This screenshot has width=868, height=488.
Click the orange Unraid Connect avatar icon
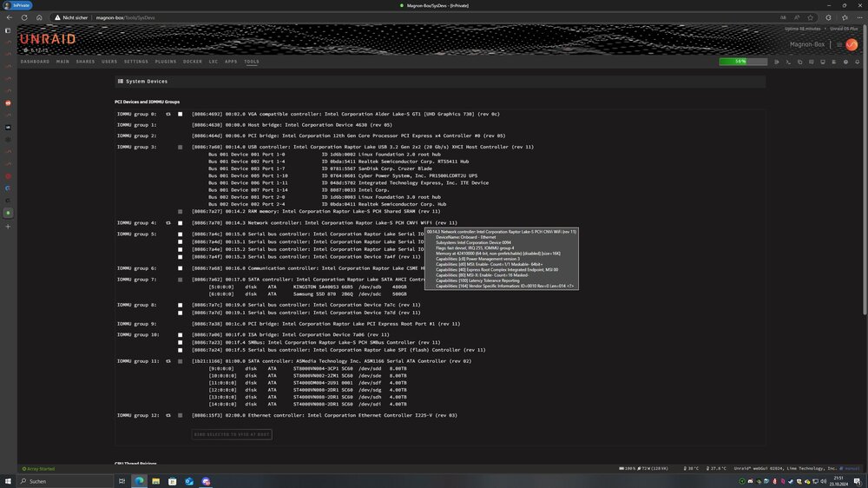852,44
